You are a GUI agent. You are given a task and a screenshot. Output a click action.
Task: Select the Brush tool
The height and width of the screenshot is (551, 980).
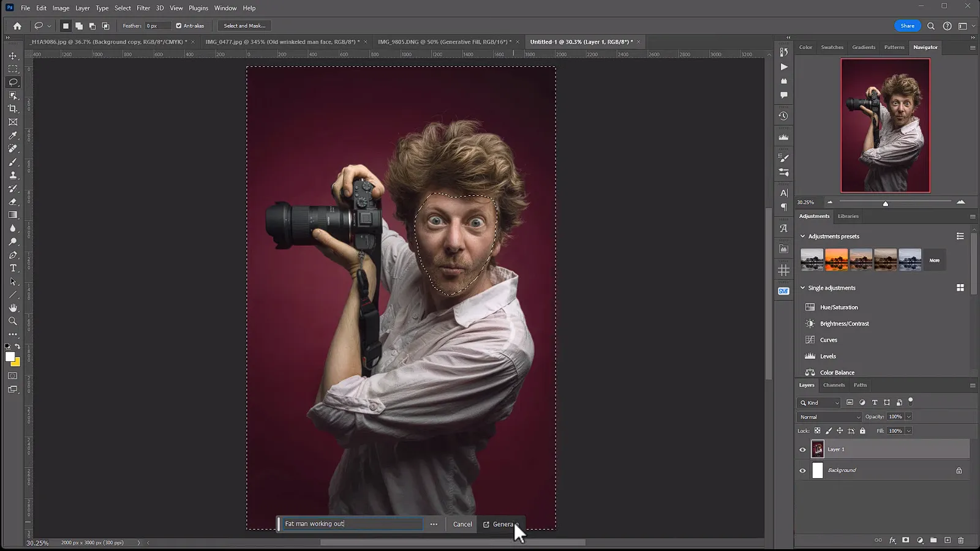coord(13,162)
